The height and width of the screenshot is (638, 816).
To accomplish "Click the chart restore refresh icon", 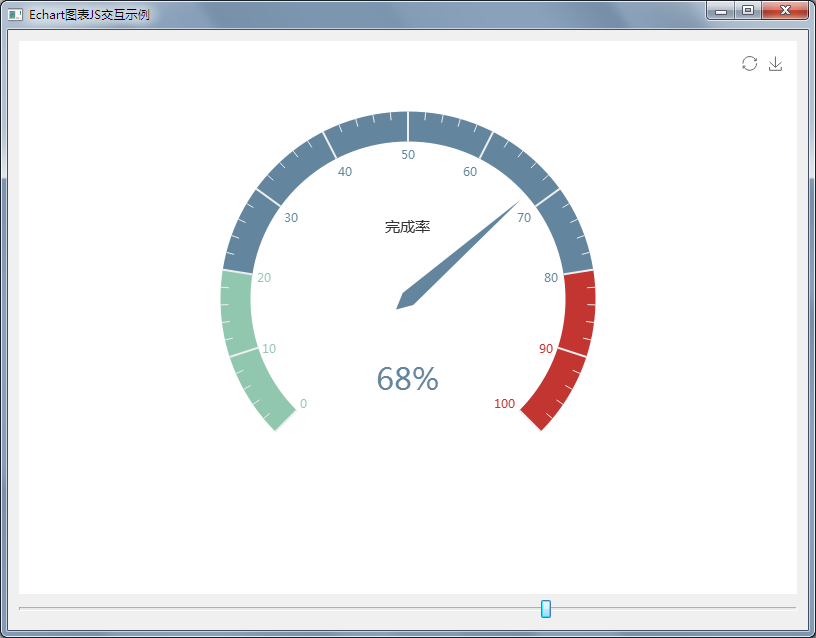I will [749, 64].
